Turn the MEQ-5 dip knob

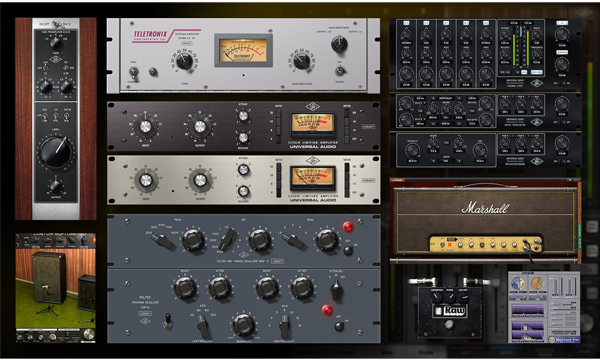tap(260, 241)
